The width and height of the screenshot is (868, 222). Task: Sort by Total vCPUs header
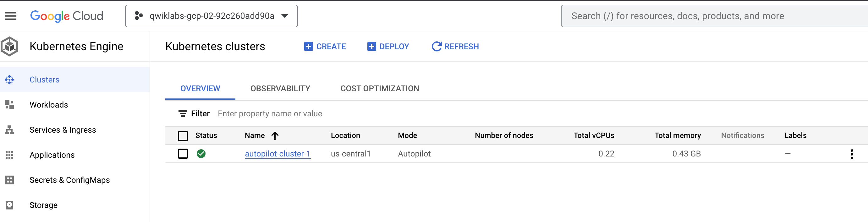(x=594, y=135)
